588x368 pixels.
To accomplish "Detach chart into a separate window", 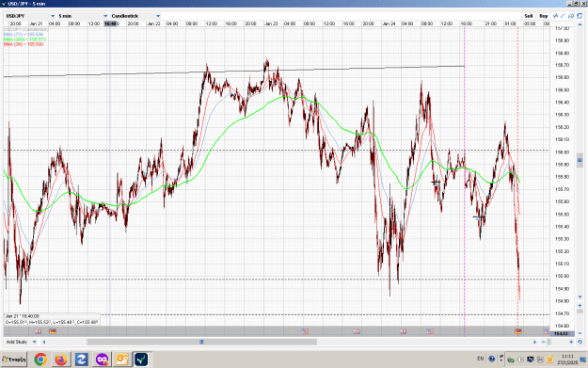I will tap(580, 16).
